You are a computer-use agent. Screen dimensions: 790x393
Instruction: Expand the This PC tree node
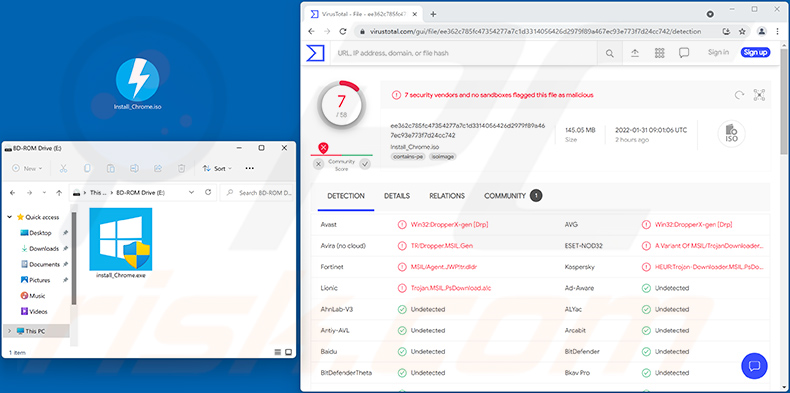click(x=10, y=331)
